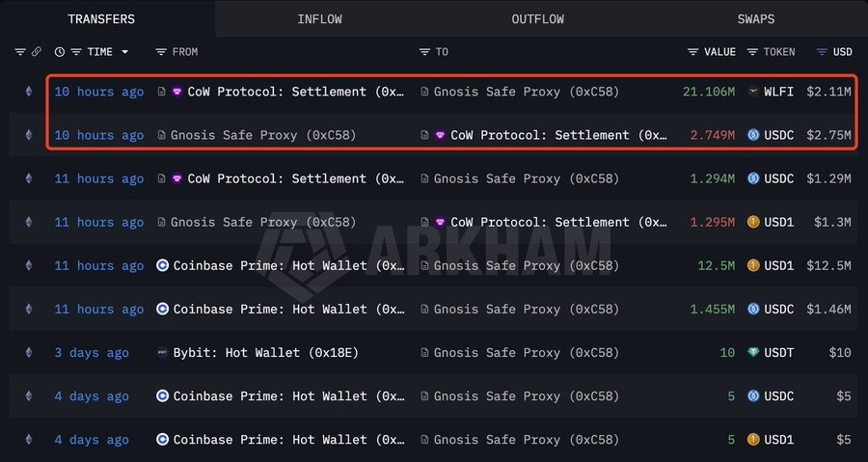Click the WLFI token icon

[753, 92]
